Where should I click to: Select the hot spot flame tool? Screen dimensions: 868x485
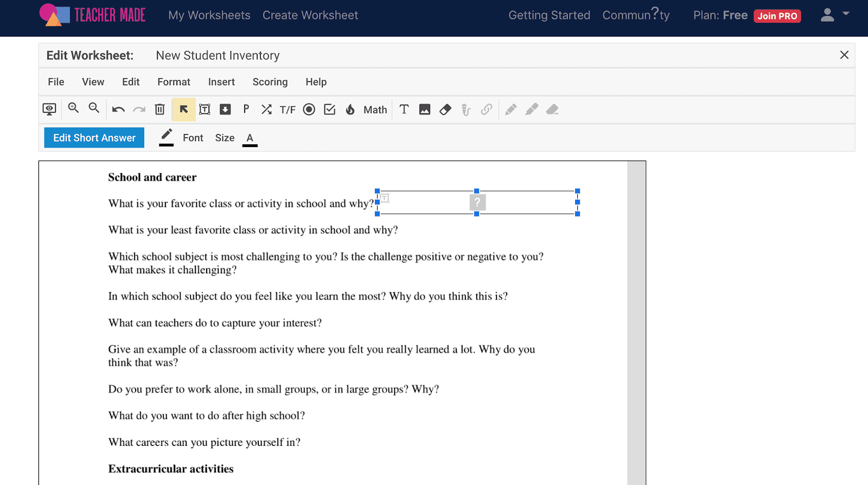350,110
